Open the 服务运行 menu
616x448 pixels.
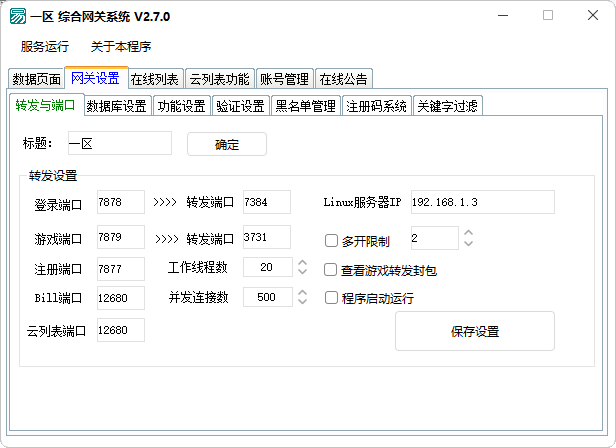click(45, 46)
